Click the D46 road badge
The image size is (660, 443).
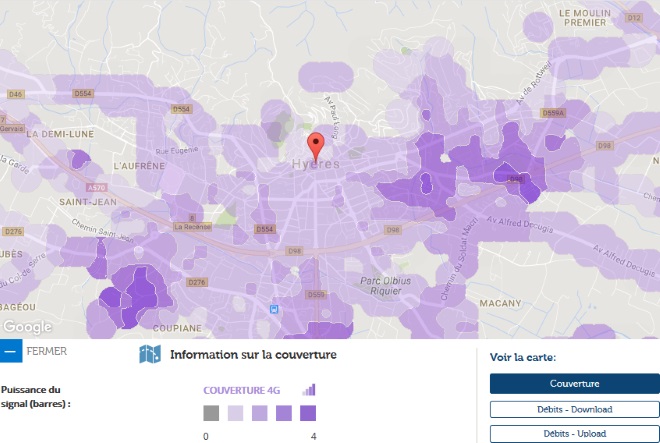[15, 94]
